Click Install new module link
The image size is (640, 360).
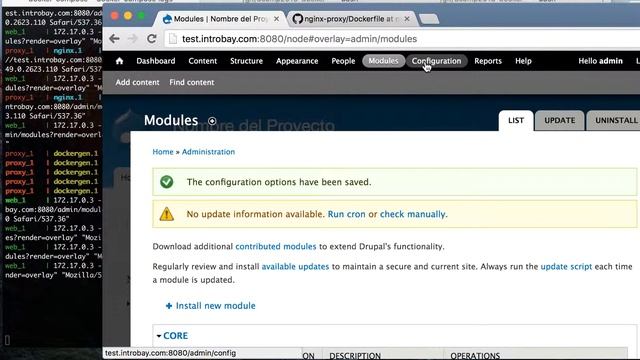(216, 306)
